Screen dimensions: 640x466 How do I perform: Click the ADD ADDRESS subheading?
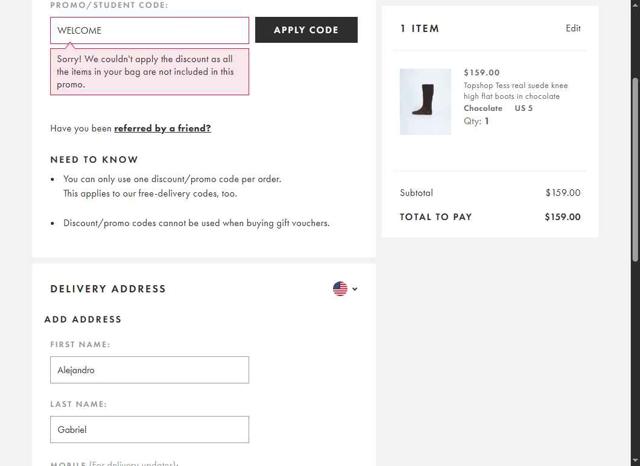click(83, 320)
